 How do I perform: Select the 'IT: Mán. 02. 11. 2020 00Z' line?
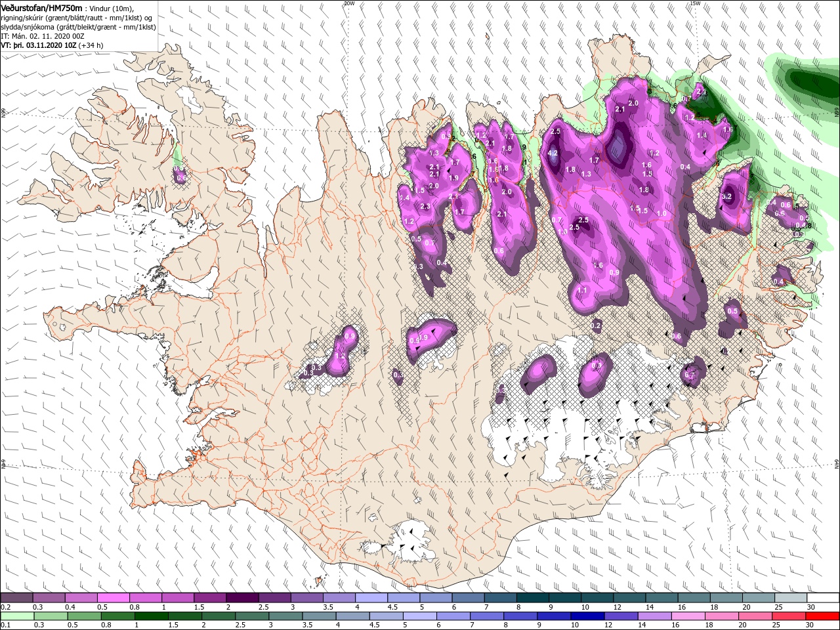tap(43, 36)
